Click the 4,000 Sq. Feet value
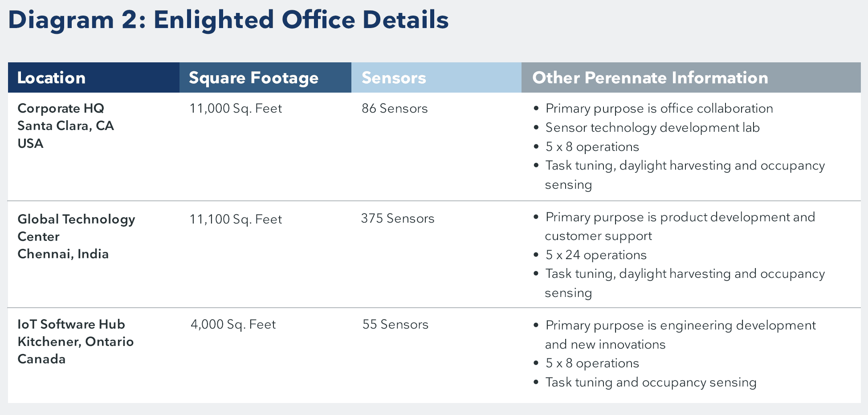Viewport: 868px width, 415px height. coord(233,325)
